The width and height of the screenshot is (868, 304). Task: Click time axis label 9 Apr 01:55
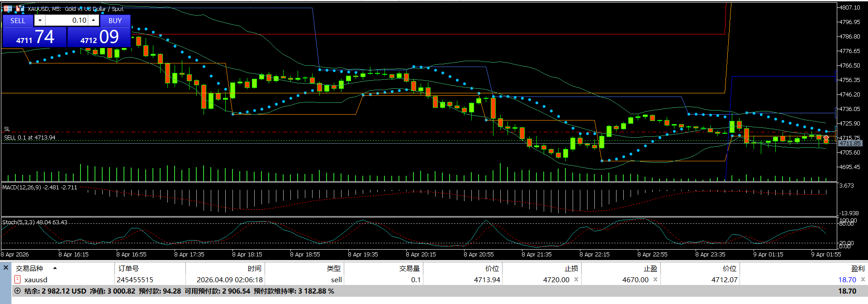pyautogui.click(x=826, y=254)
